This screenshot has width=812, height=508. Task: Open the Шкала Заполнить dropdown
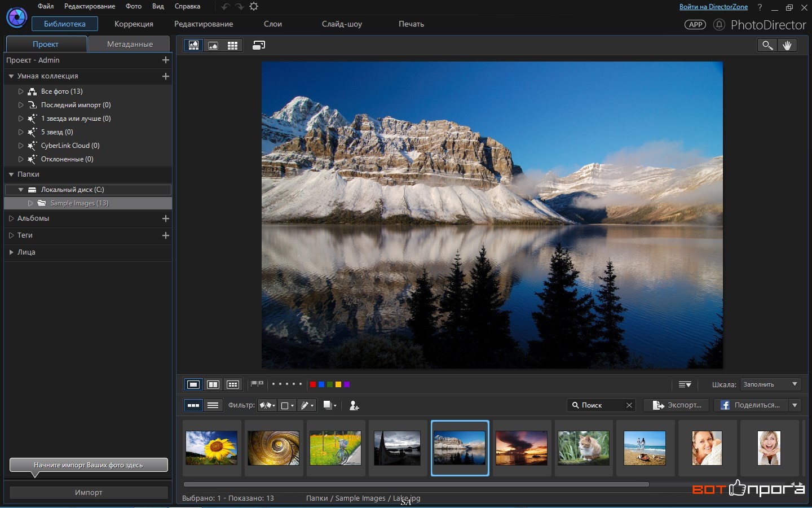770,384
